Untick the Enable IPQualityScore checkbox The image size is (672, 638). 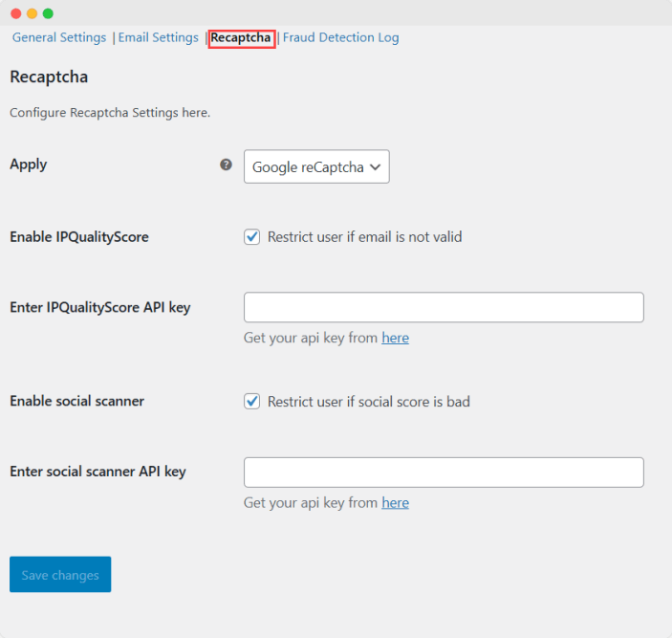point(252,236)
